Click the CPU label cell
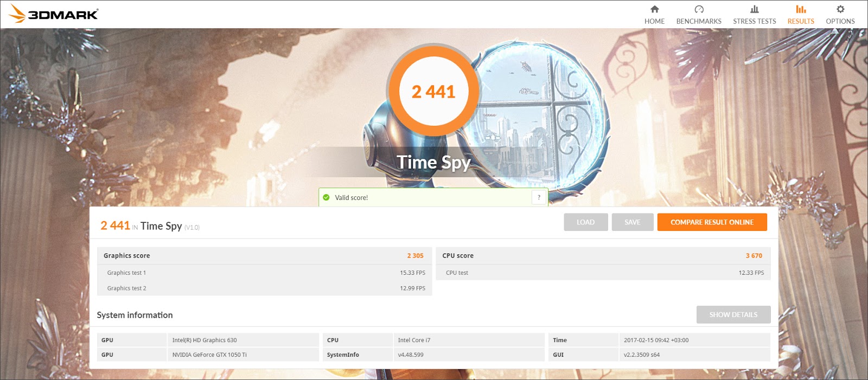The image size is (868, 380). pos(357,340)
